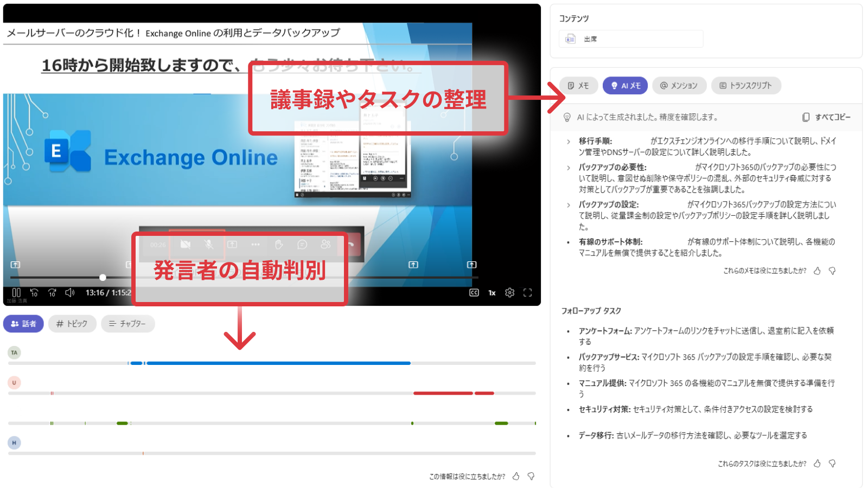The image size is (868, 488).
Task: Thumbs down for これらのタスクは役に立ちましたか
Action: (832, 464)
